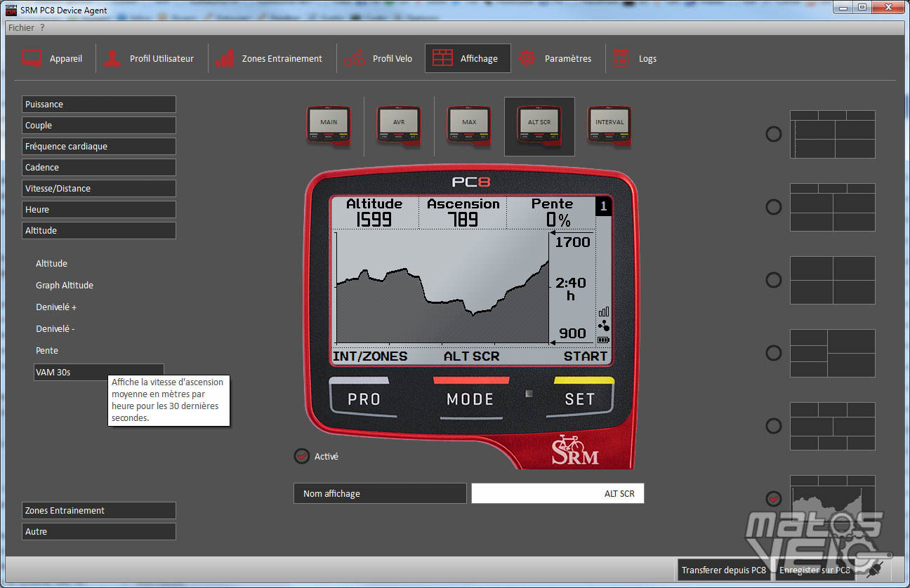Expand the Zones Entrainement category
Screen dimensions: 910x588
[99, 511]
